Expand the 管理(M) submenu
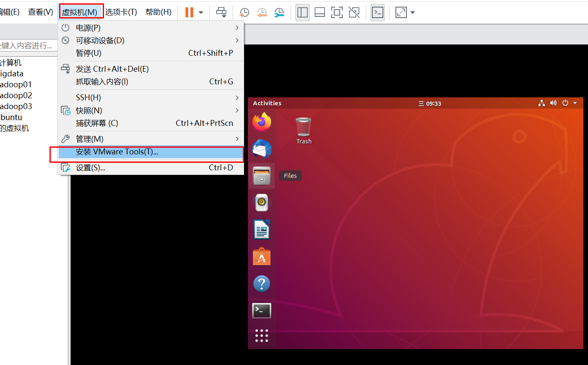Screen dimensions: 588x365 pyautogui.click(x=151, y=139)
